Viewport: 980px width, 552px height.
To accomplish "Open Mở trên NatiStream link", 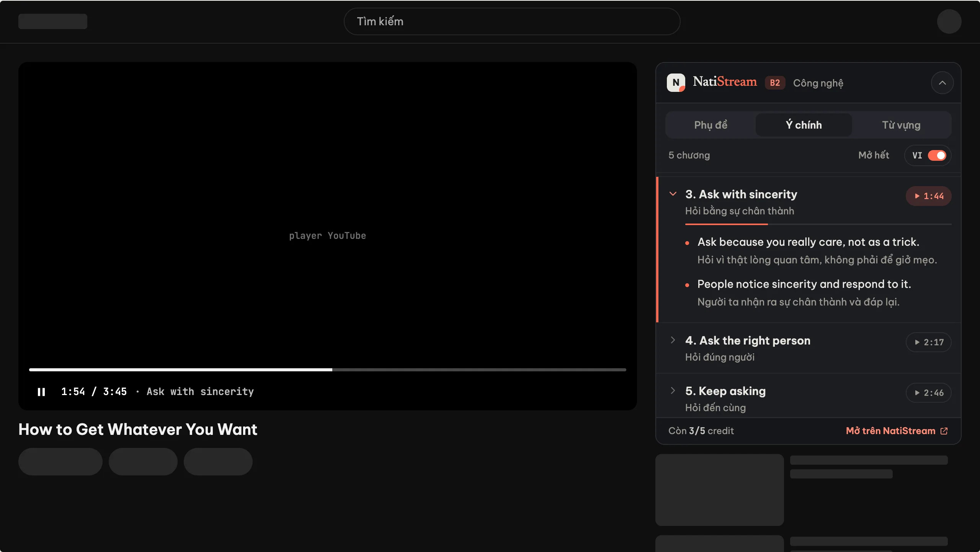I will point(897,431).
